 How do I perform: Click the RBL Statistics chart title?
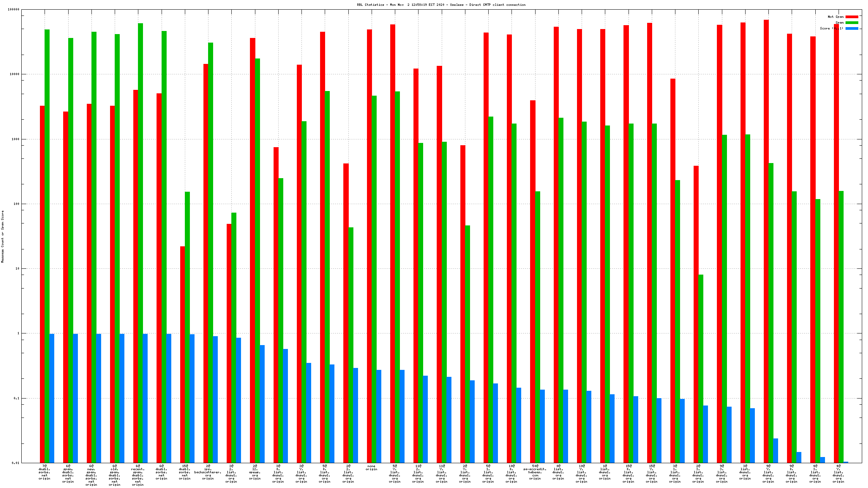(441, 5)
